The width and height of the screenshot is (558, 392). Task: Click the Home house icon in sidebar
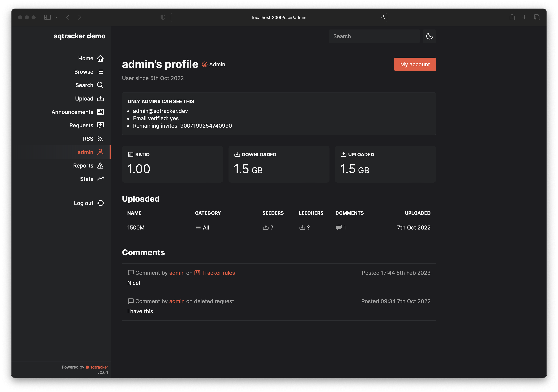point(100,58)
